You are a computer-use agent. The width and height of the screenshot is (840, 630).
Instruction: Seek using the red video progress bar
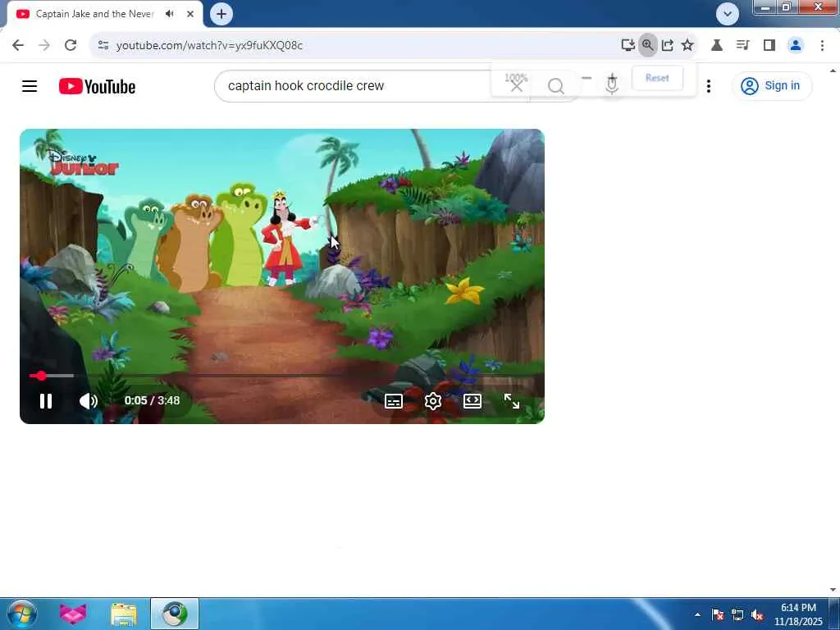click(282, 376)
